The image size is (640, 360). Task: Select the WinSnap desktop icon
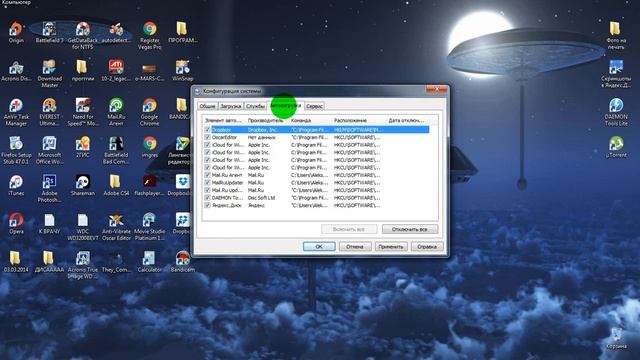pos(182,71)
